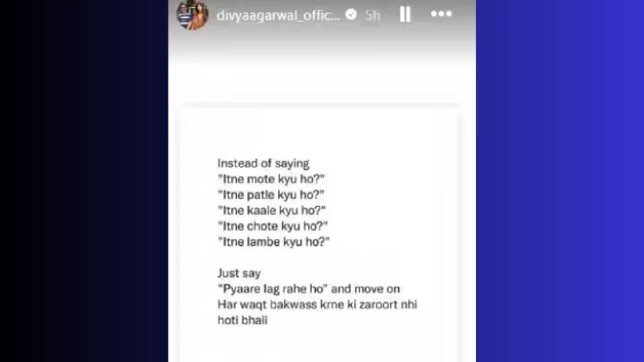Click the "Instead of saying" text line

pyautogui.click(x=263, y=163)
